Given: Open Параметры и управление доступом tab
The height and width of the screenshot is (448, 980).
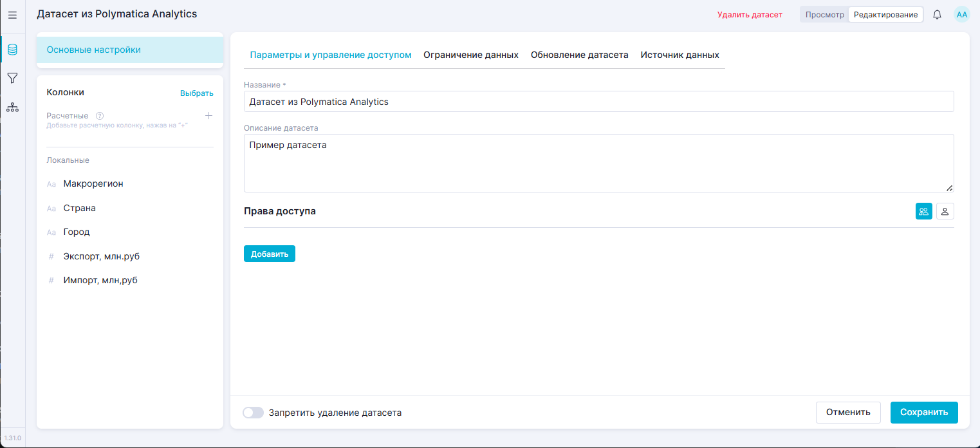Looking at the screenshot, I should click(x=331, y=55).
